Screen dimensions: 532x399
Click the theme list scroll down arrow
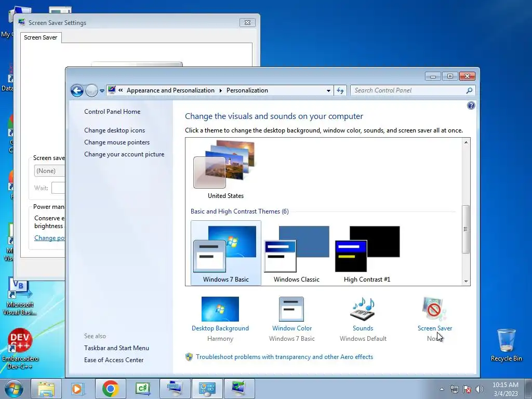coord(466,281)
